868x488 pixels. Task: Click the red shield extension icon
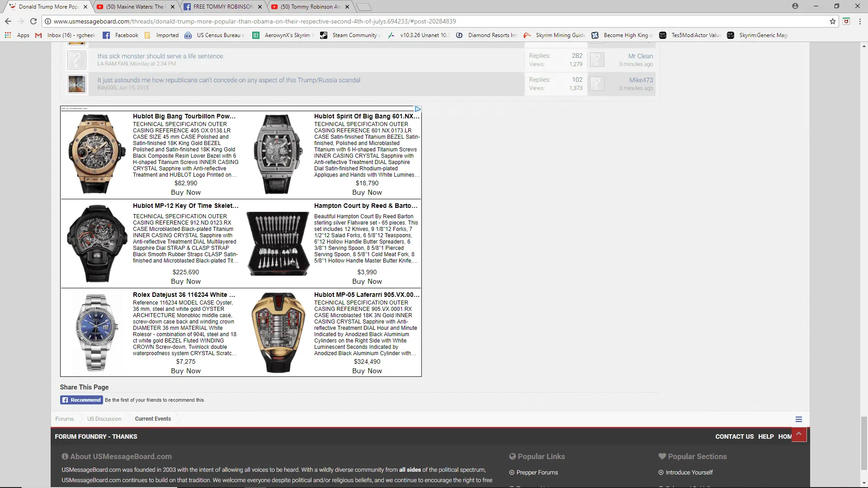(846, 21)
